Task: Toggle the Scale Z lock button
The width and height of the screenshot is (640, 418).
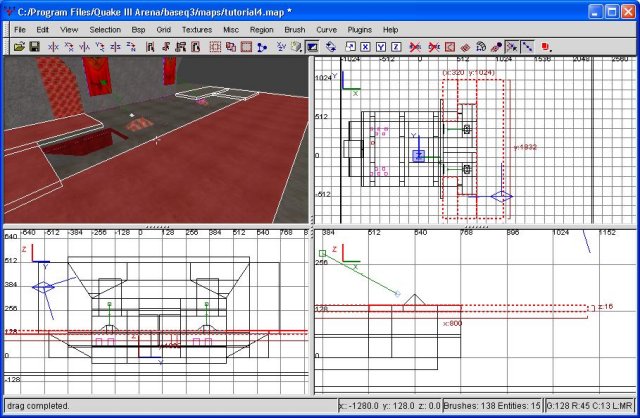Action: (x=396, y=47)
